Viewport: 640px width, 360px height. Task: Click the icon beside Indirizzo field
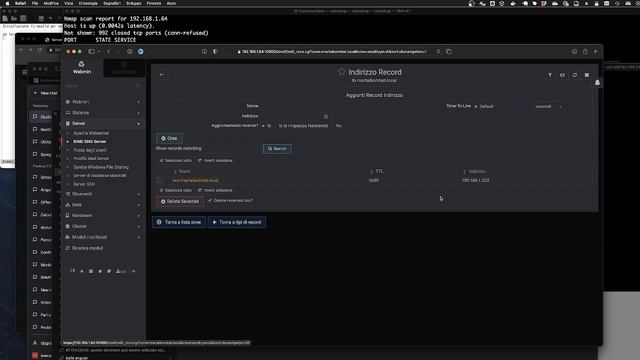coord(326,117)
